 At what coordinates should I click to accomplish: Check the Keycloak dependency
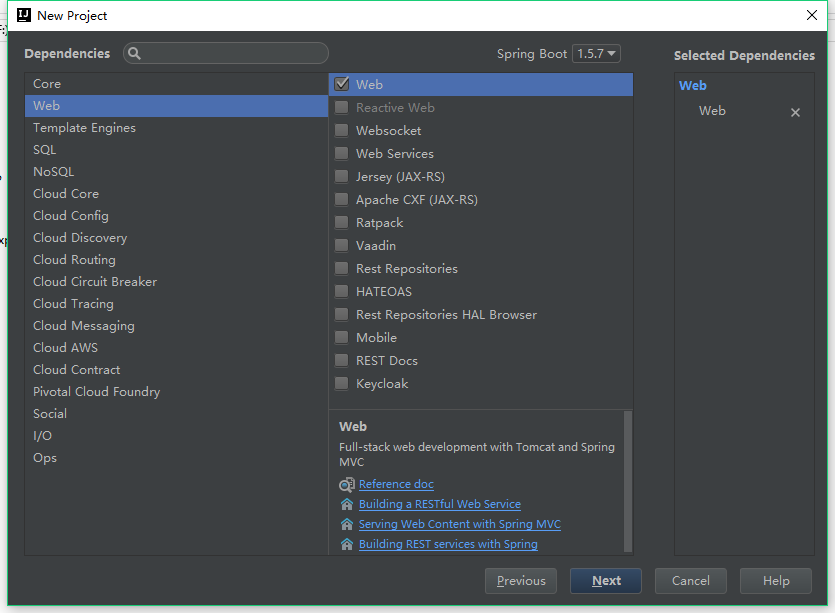pyautogui.click(x=342, y=384)
